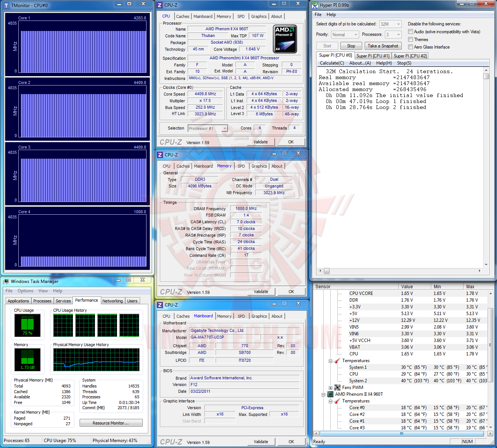
Task: Click the Memory 1.73 GB gauge in Task Manager
Action: [28, 360]
